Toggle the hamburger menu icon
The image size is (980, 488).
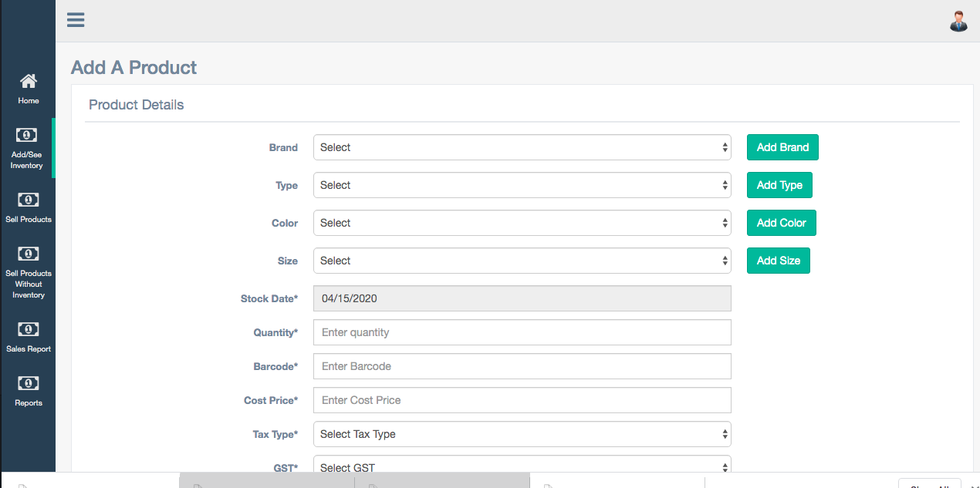76,20
